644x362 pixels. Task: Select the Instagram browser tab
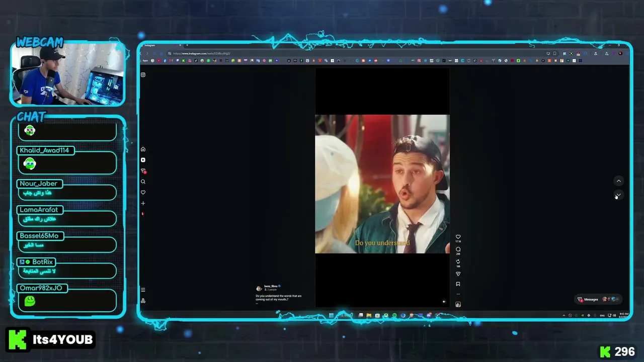click(x=162, y=46)
